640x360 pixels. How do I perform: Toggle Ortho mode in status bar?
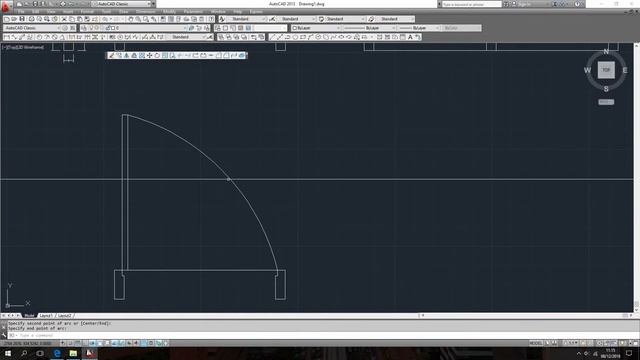[85, 343]
